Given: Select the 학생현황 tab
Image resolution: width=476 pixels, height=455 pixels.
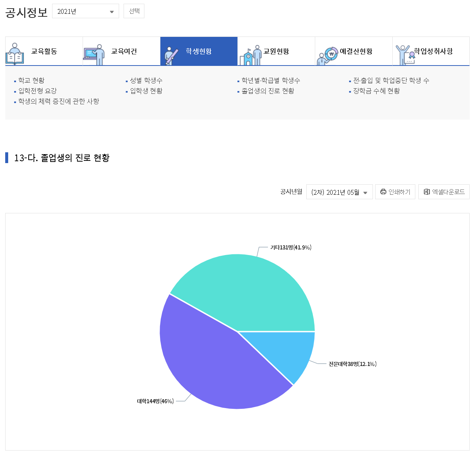Looking at the screenshot, I should point(199,51).
